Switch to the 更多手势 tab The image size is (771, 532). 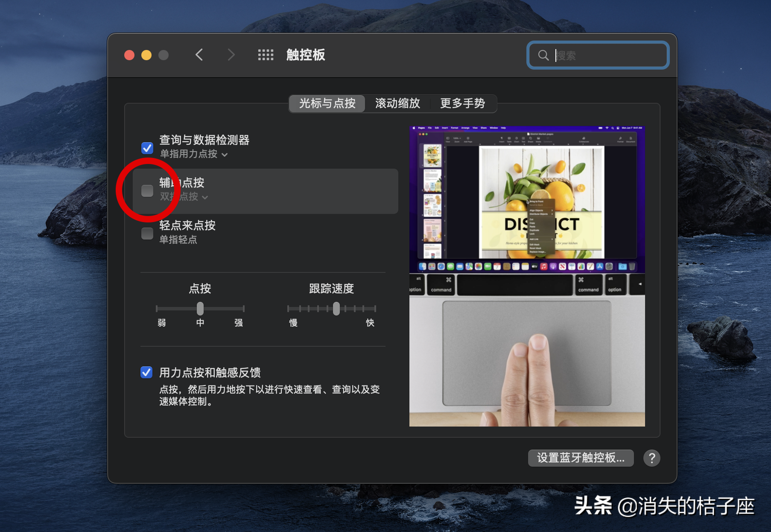463,103
